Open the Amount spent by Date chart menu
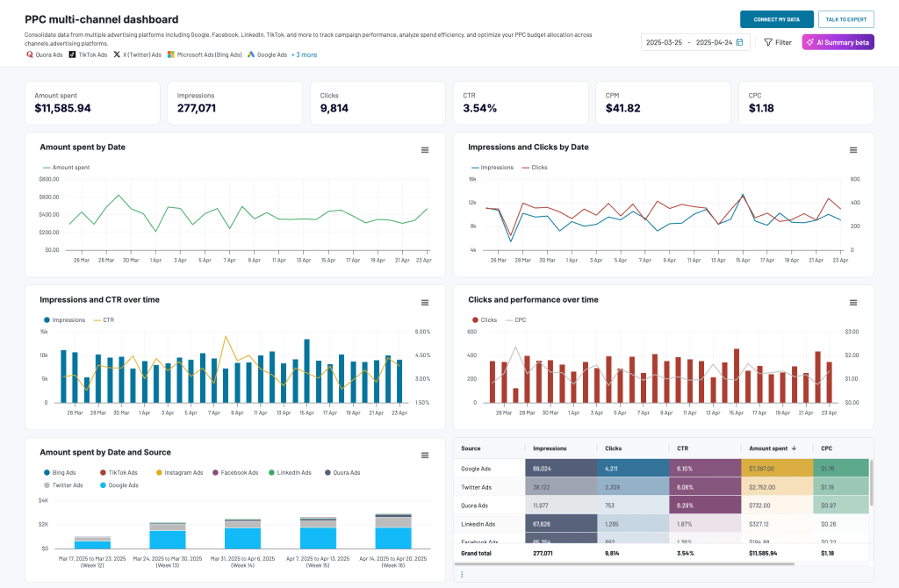899x588 pixels. coord(425,150)
